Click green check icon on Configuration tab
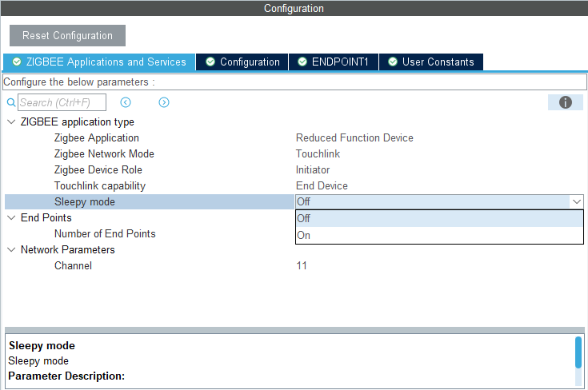The image size is (588, 390). pos(210,62)
